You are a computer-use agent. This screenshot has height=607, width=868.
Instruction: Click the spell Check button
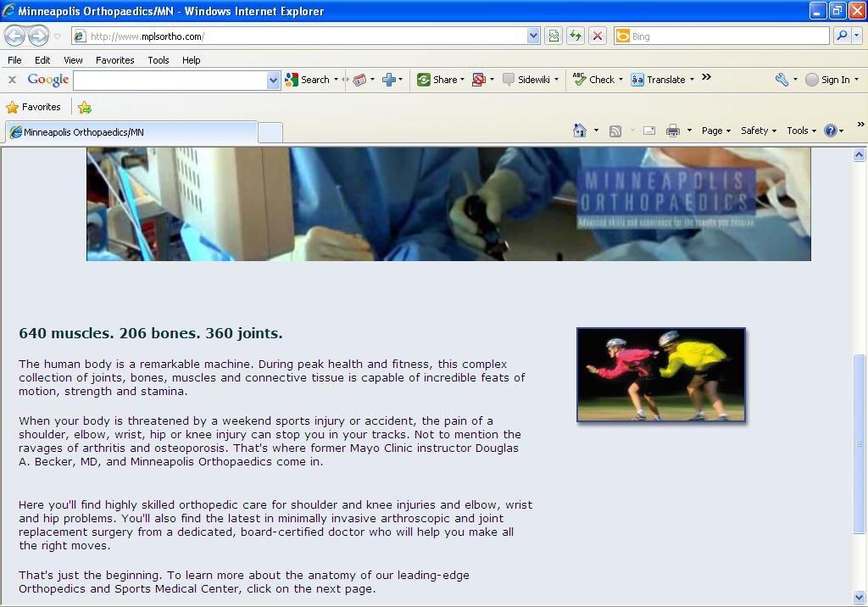(594, 80)
